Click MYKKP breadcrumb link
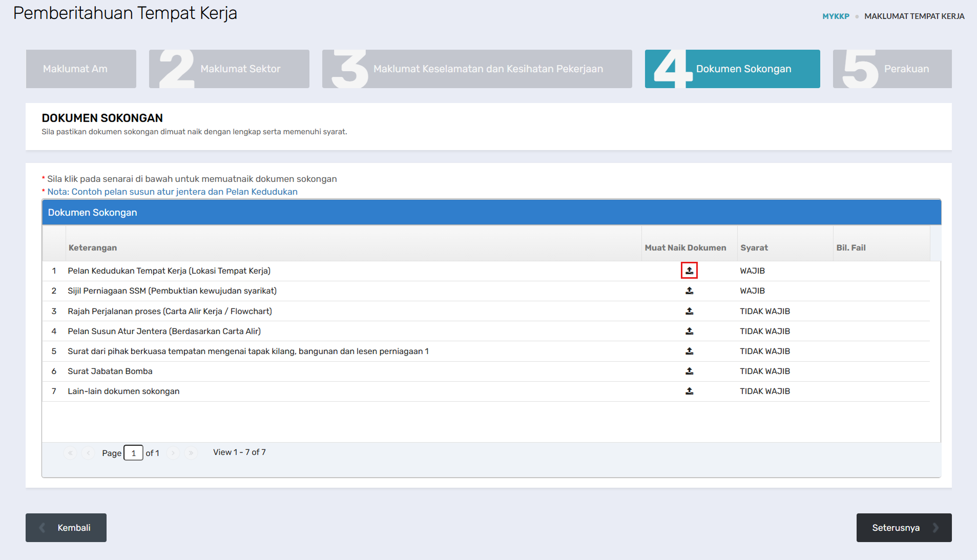Screen dimensions: 977x560 click(836, 16)
